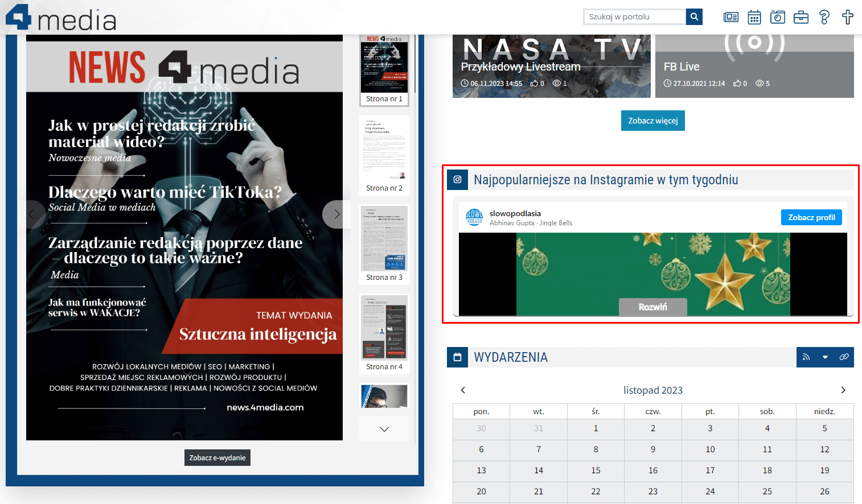
Task: Click the 'pon.' weekday header
Action: click(x=481, y=411)
